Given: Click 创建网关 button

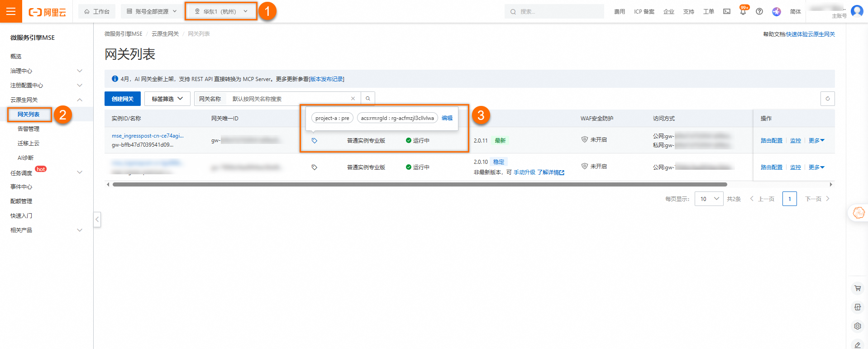Looking at the screenshot, I should [123, 99].
